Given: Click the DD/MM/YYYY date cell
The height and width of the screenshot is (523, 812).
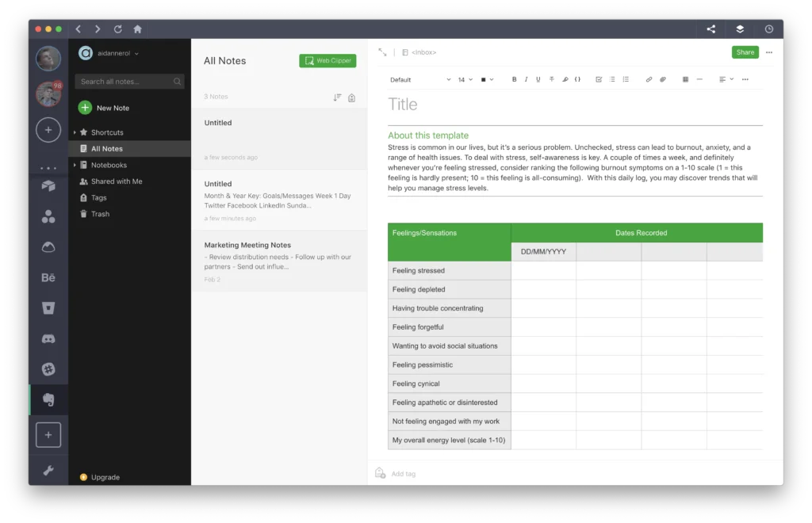Looking at the screenshot, I should 543,252.
